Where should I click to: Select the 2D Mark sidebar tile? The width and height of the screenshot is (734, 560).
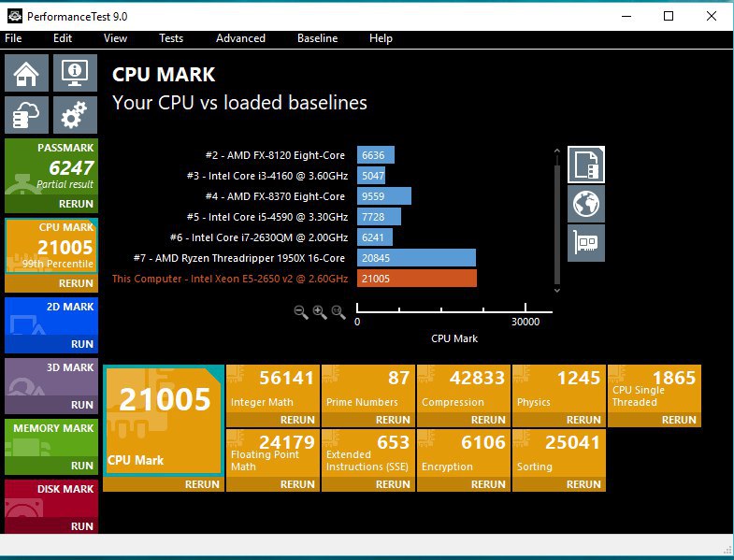[51, 316]
